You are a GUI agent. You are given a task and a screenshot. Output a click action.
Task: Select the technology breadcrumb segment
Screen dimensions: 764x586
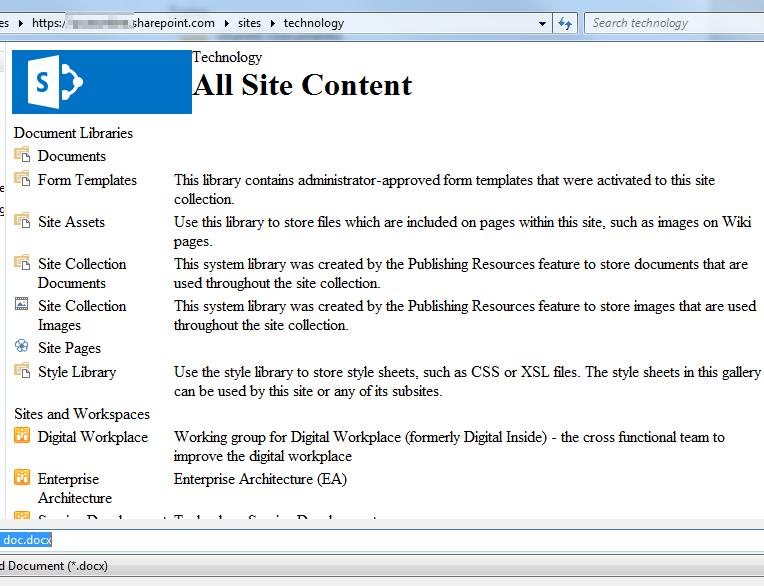tap(314, 23)
